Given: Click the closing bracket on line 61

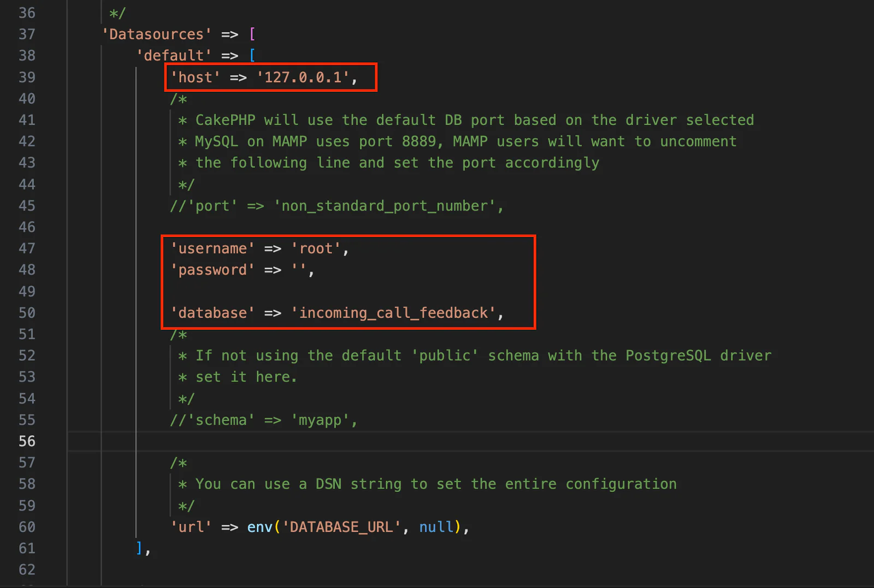Looking at the screenshot, I should (x=140, y=548).
